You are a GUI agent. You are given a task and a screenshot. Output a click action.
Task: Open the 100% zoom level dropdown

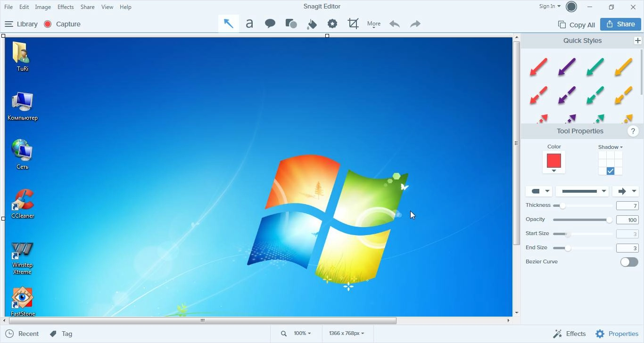click(302, 333)
